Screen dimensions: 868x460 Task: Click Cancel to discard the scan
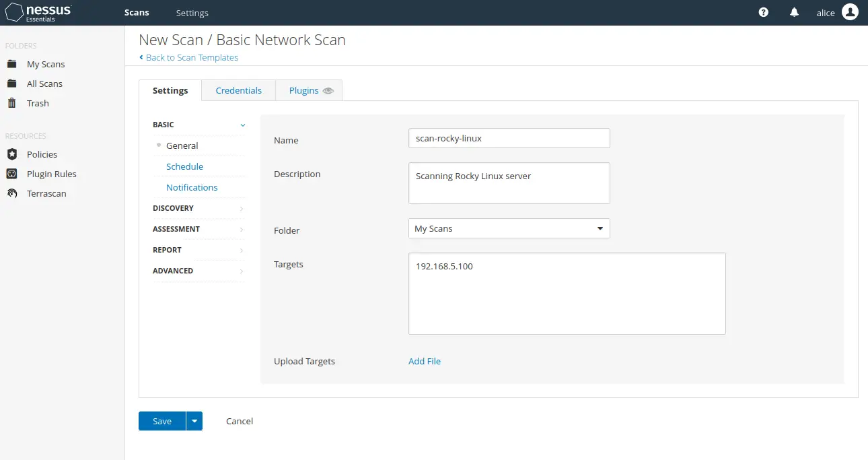point(240,421)
